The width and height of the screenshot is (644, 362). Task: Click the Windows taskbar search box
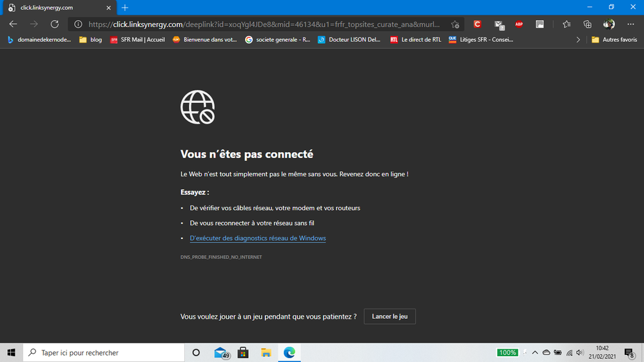pos(103,352)
